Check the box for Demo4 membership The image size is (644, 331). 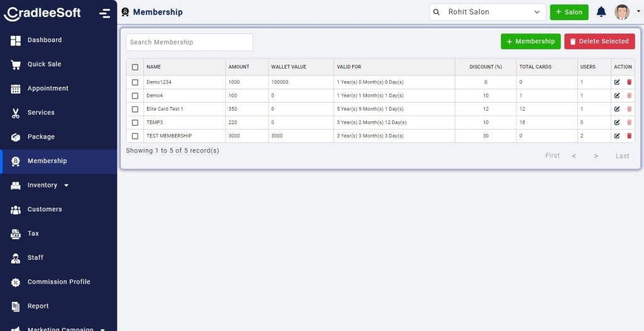tap(135, 96)
